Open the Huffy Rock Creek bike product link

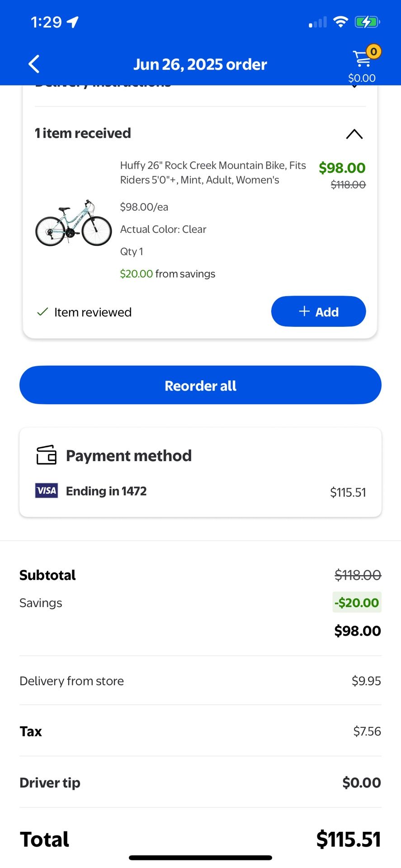pyautogui.click(x=213, y=172)
